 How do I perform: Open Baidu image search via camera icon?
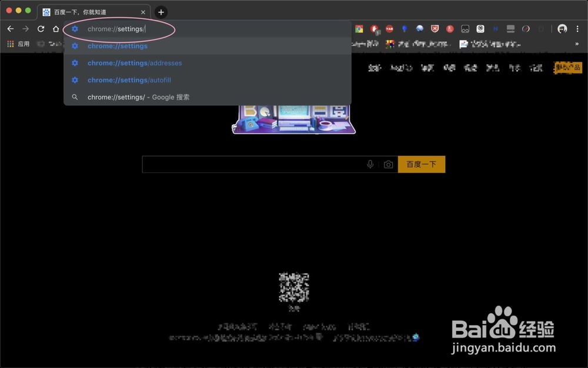pos(388,164)
